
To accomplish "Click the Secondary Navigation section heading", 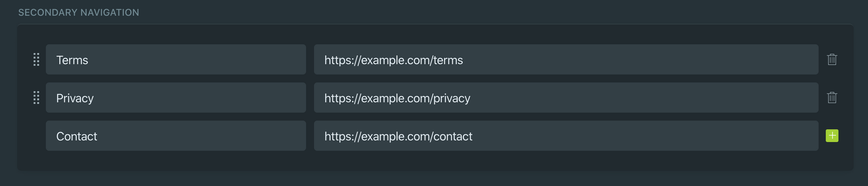I will tap(79, 13).
